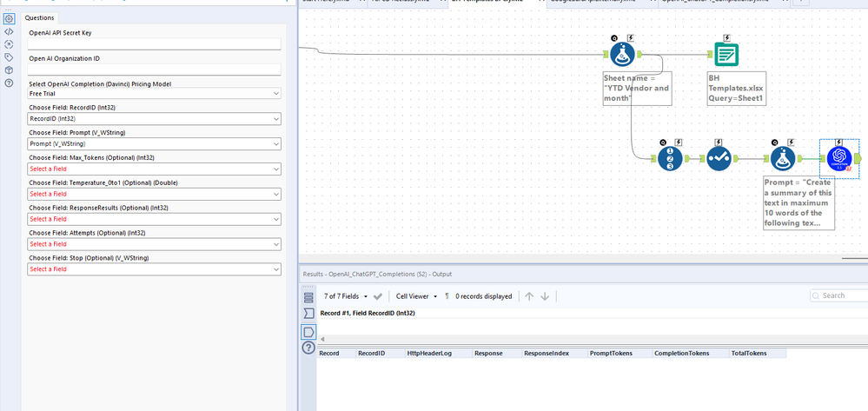Viewport: 868px width, 411px height.
Task: Switch to the Questions tab
Action: pos(40,17)
